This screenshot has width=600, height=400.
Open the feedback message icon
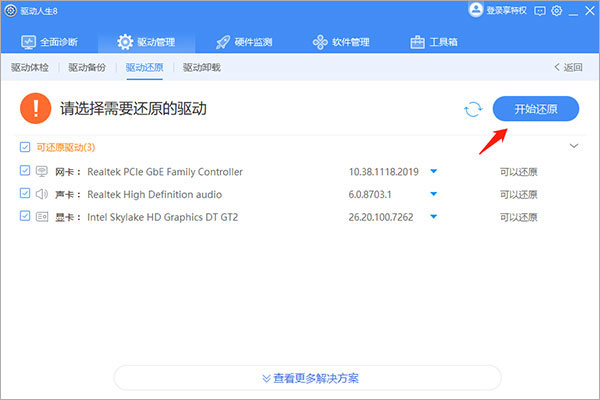[x=540, y=11]
